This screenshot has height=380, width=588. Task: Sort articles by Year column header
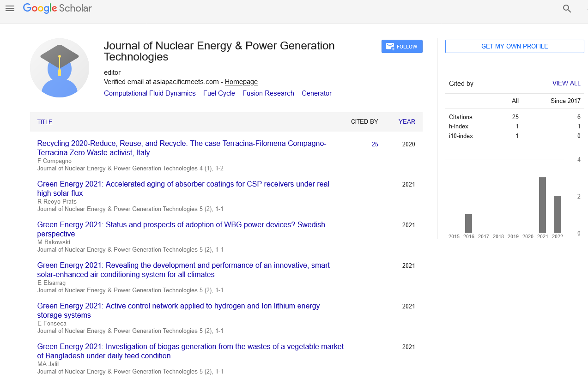click(406, 122)
